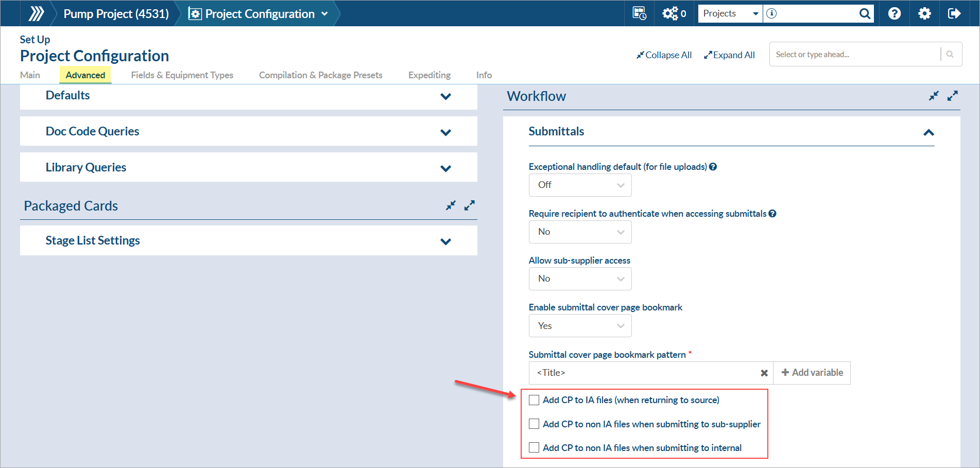Viewport: 980px width, 468px height.
Task: Open Compilation & Package Presets tab
Action: [x=321, y=75]
